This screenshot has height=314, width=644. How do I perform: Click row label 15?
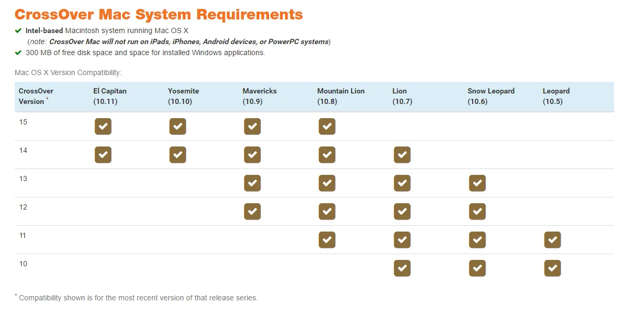point(23,122)
